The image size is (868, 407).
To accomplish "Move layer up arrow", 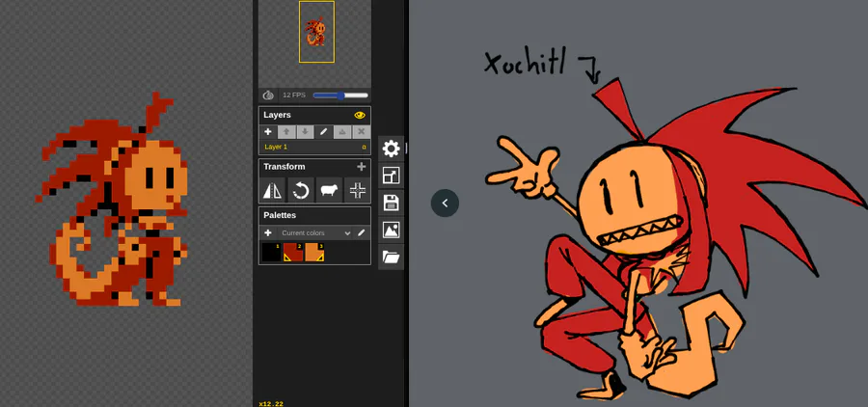I will click(x=286, y=132).
